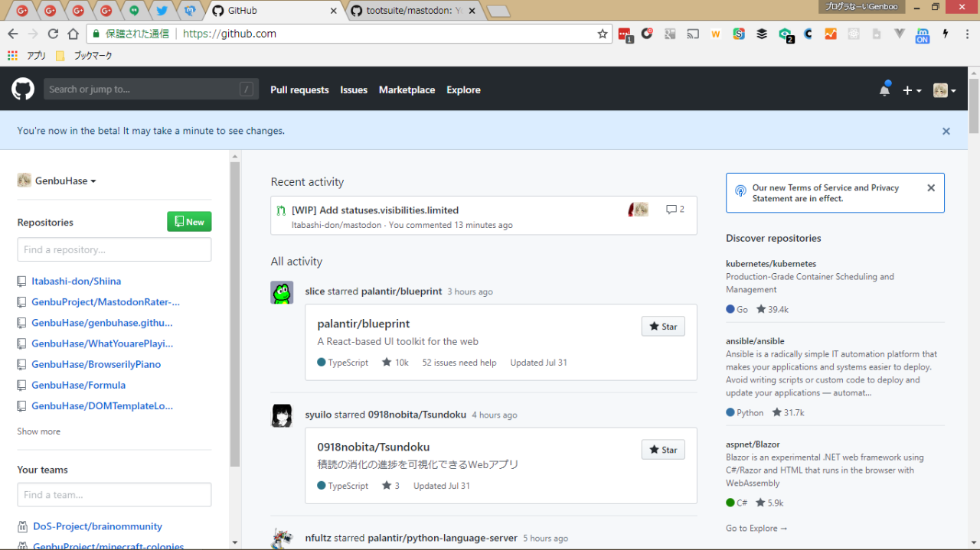Open the user avatar profile menu
Screen dimensions: 980x550
[x=944, y=90]
